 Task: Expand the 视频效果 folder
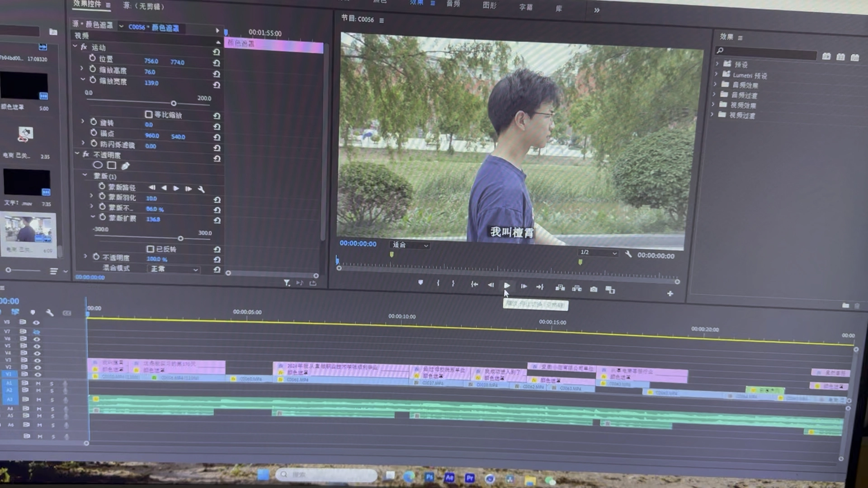tap(713, 104)
